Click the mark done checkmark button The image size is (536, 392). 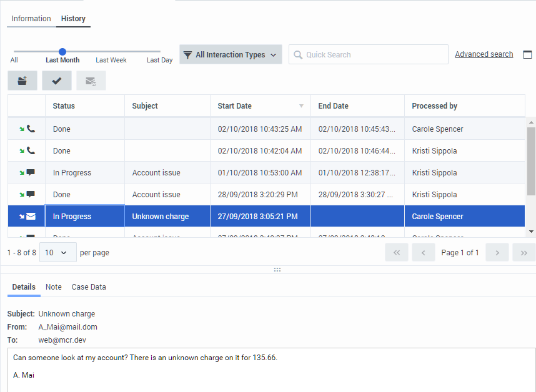click(57, 81)
